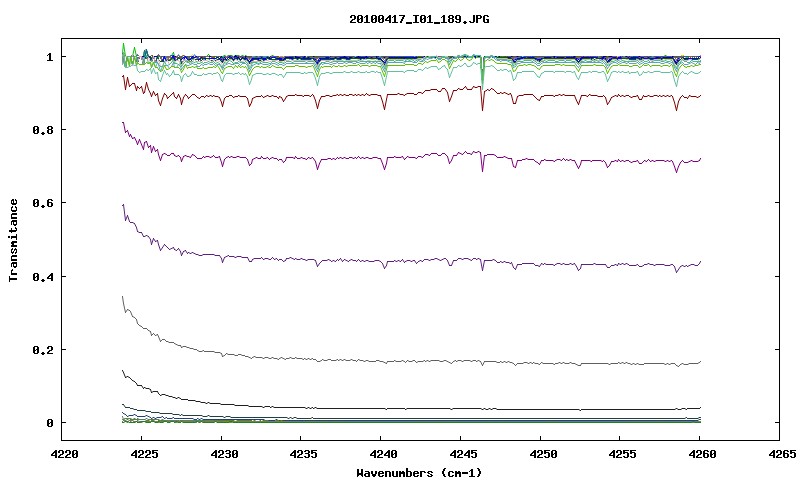Image resolution: width=800 pixels, height=480 pixels.
Task: Click the y-axis tick label 0
Action: (49, 423)
